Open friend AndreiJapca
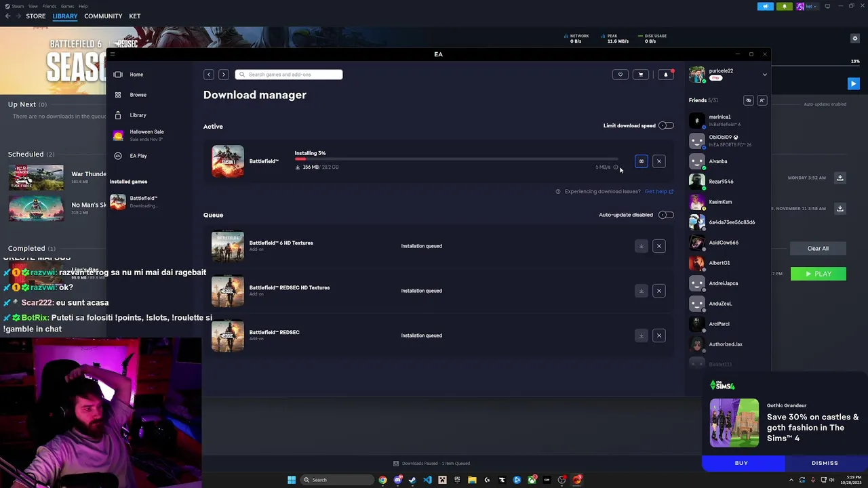The height and width of the screenshot is (488, 868). pos(724,283)
